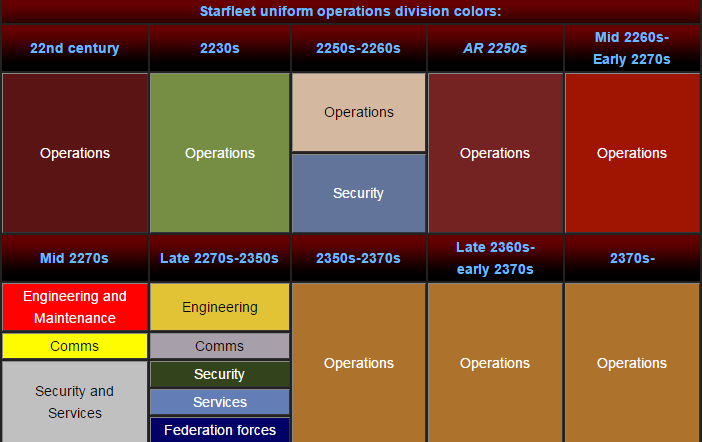Click the mustard yellow 'Engineering' cell
This screenshot has height=442, width=702.
tap(219, 307)
